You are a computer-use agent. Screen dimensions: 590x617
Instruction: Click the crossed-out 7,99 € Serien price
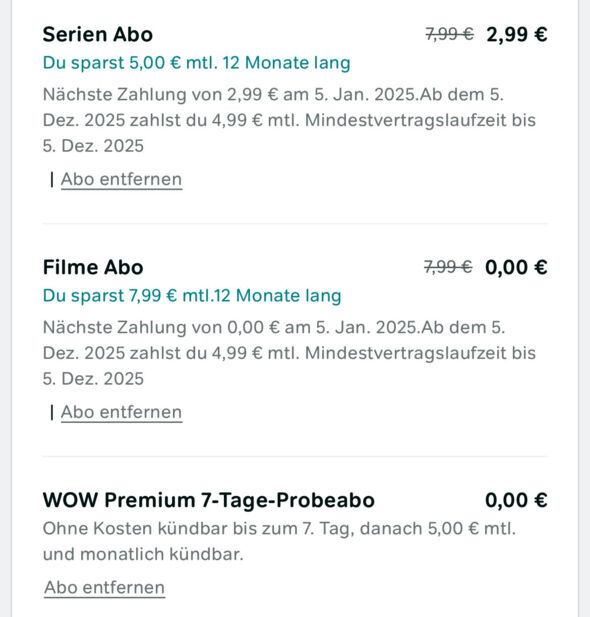click(449, 34)
